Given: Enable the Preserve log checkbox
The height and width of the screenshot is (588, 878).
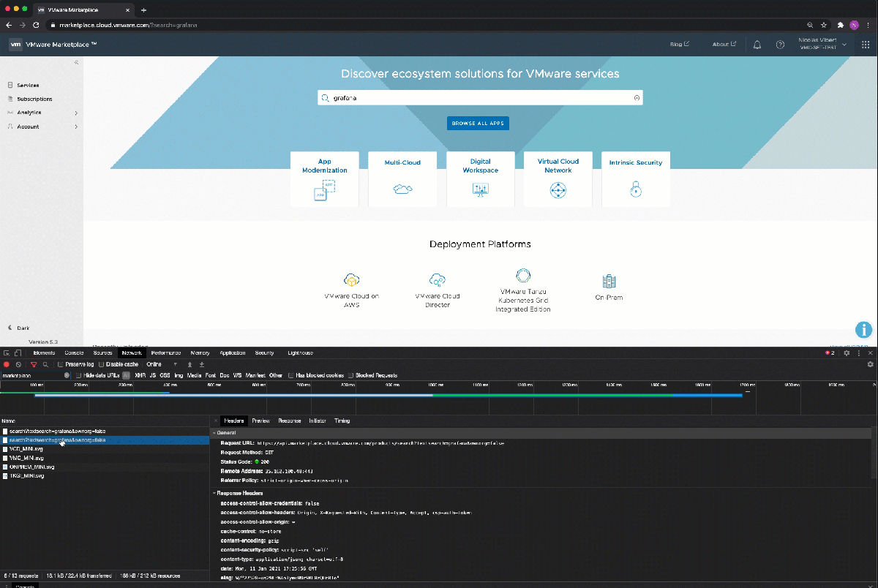Looking at the screenshot, I should click(x=61, y=364).
